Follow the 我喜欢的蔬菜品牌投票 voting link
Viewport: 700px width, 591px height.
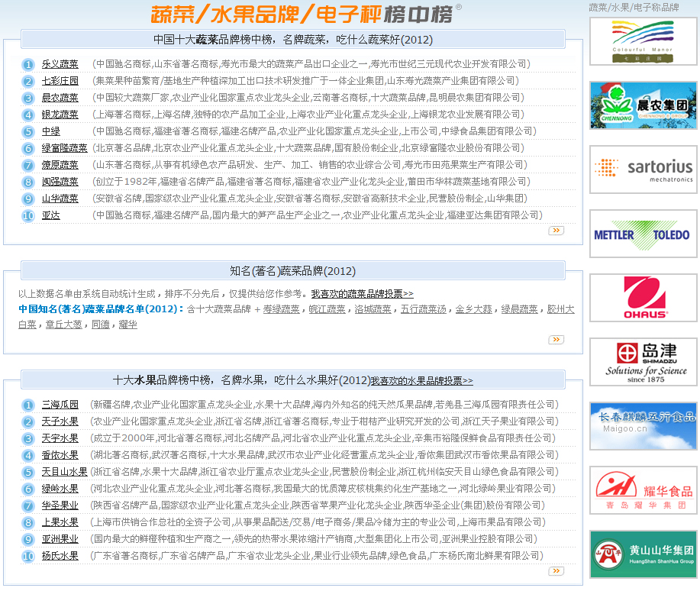pos(362,293)
